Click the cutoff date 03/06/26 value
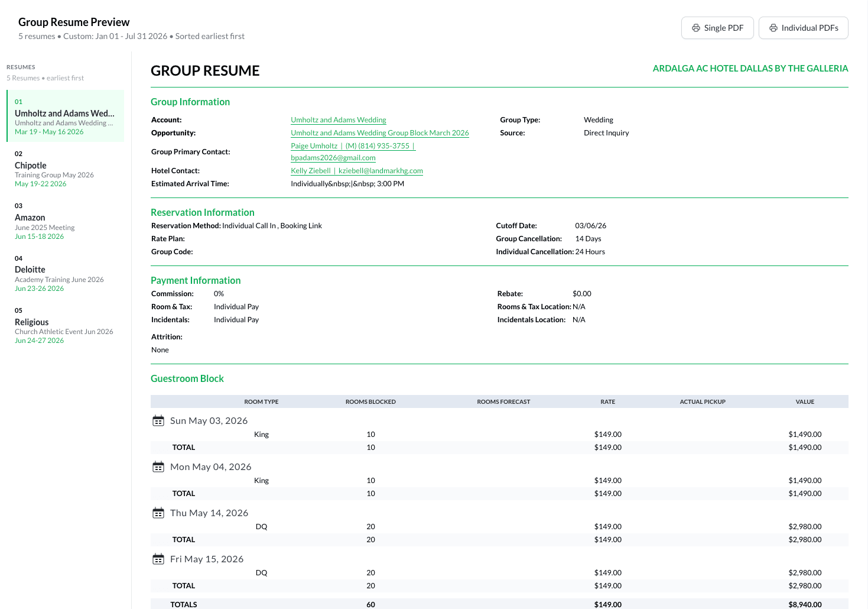 (591, 226)
